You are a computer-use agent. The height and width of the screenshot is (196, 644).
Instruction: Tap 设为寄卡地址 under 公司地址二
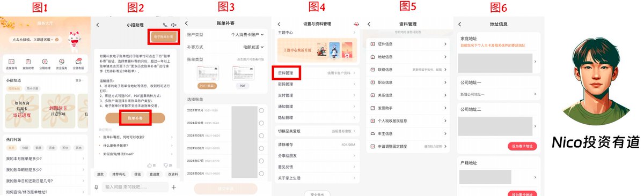pyautogui.click(x=522, y=146)
